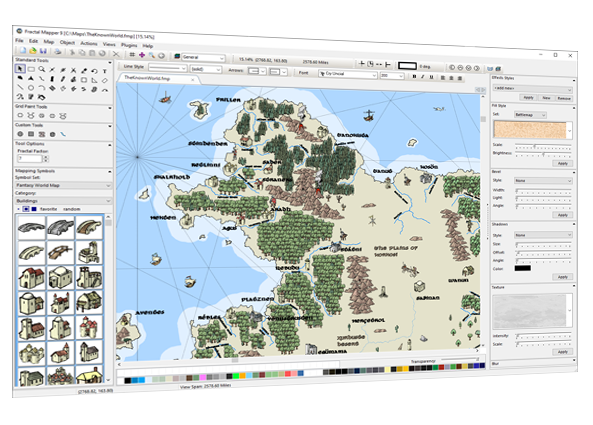Open the font size dropdown
Screen dimensions: 593x425
pos(393,76)
